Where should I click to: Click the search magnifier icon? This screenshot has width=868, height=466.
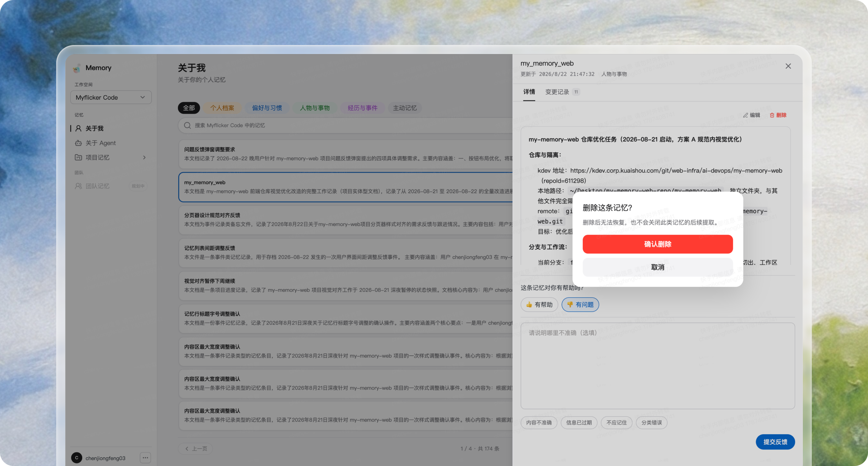pyautogui.click(x=187, y=126)
